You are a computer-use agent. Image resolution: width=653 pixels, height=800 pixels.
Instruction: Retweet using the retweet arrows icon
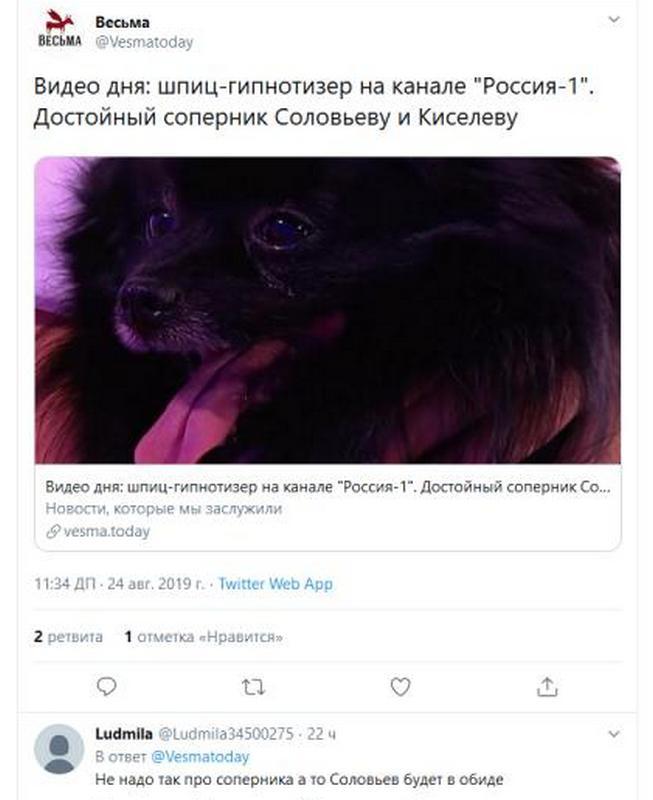click(x=253, y=687)
